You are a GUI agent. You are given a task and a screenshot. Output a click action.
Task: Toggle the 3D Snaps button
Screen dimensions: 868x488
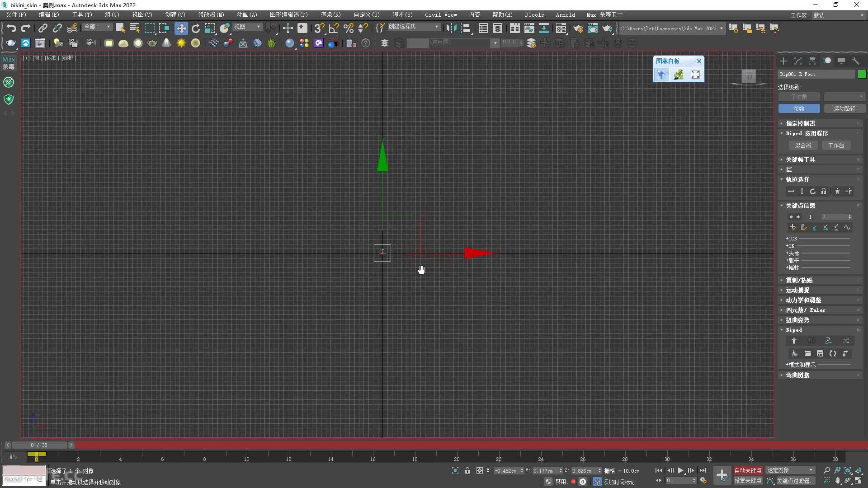[x=319, y=28]
